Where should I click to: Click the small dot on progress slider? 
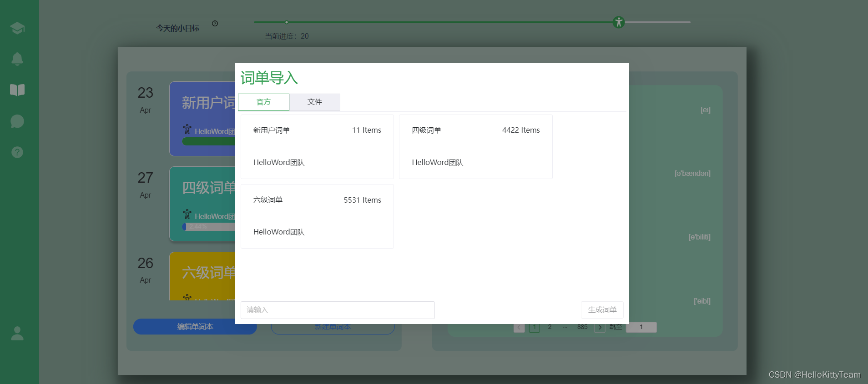coord(286,22)
